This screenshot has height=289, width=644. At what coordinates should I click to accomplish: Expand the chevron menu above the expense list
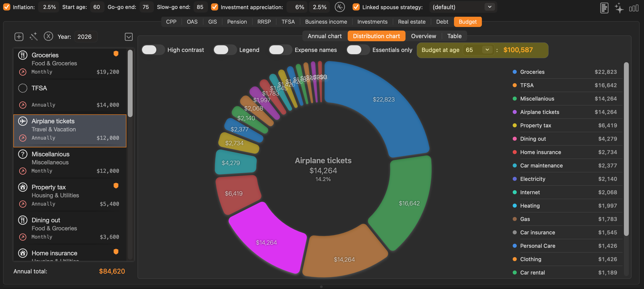click(x=128, y=37)
